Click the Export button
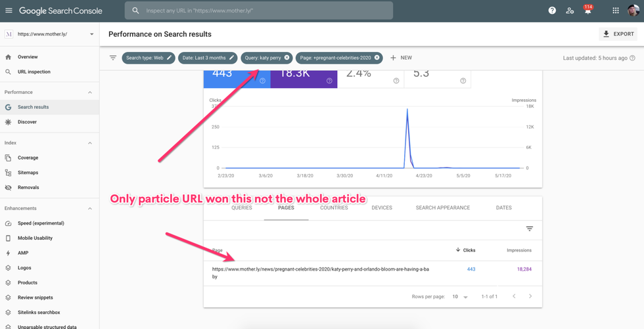The width and height of the screenshot is (644, 329). [618, 34]
